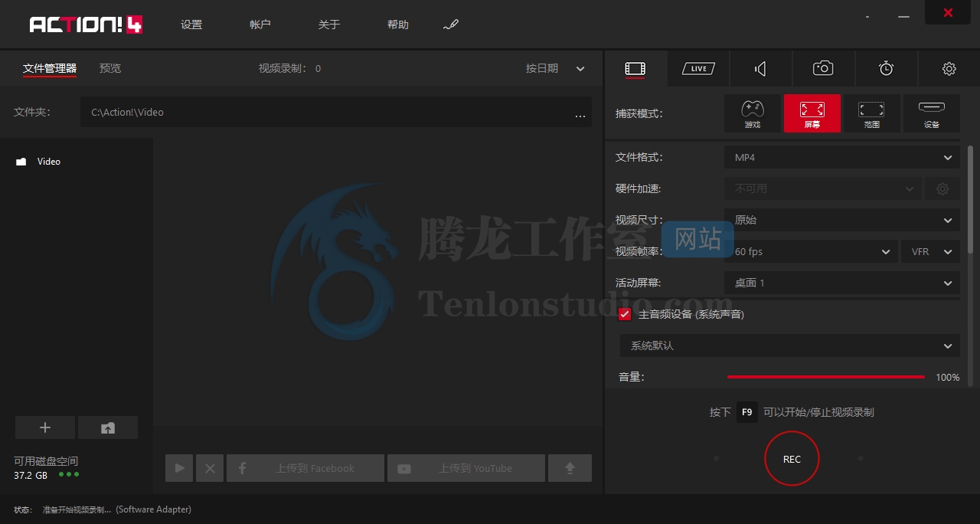Image resolution: width=980 pixels, height=524 pixels.
Task: Select the screen capture mode
Action: click(x=812, y=113)
